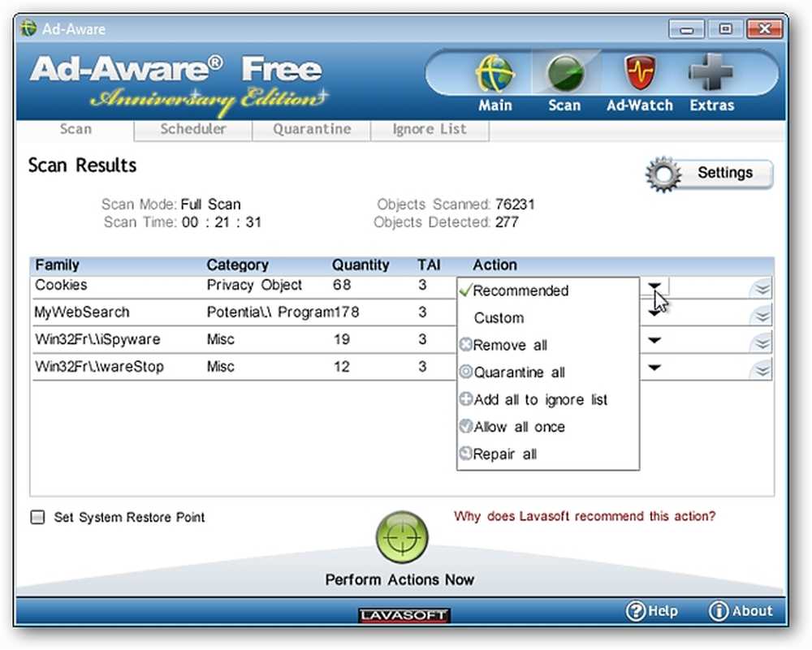Select Remove all in the menu
The width and height of the screenshot is (812, 650).
coord(548,345)
